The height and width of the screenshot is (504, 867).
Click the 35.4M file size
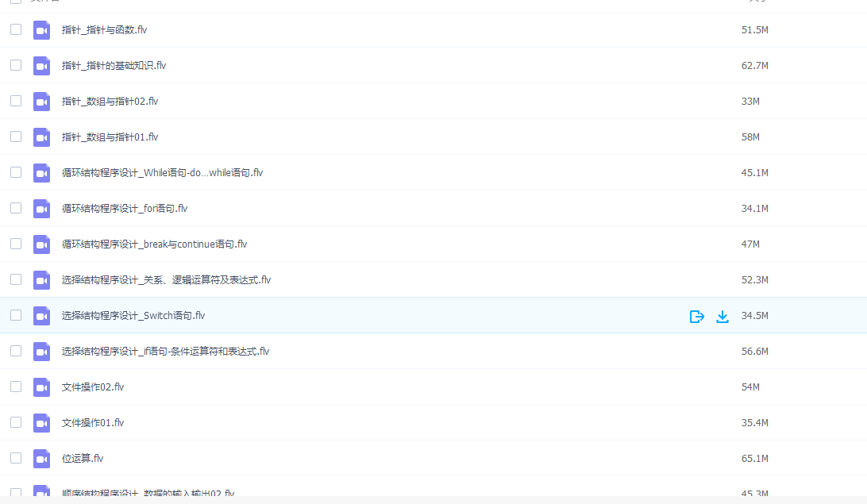pyautogui.click(x=755, y=423)
